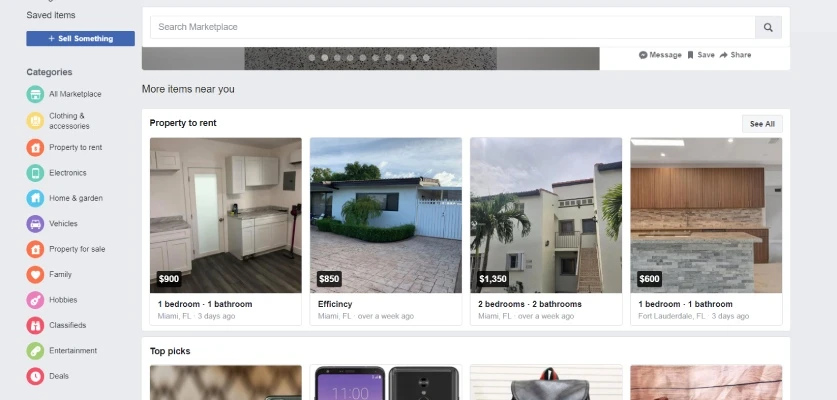Open the Clothing & accessories category icon
Screen dimensions: 837x400
pyautogui.click(x=35, y=121)
